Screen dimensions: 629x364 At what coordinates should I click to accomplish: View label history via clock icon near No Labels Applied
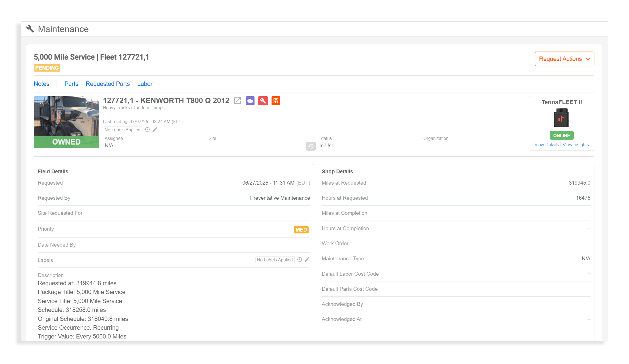pos(147,129)
